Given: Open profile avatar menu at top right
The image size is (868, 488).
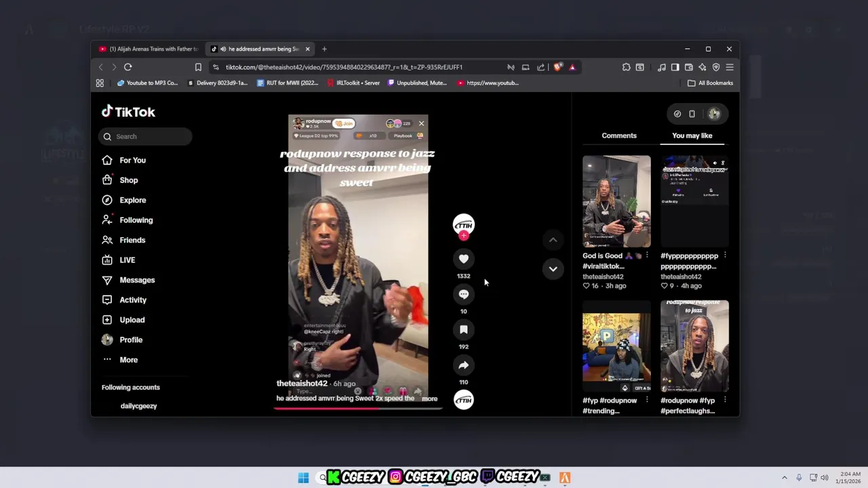Looking at the screenshot, I should [x=714, y=114].
